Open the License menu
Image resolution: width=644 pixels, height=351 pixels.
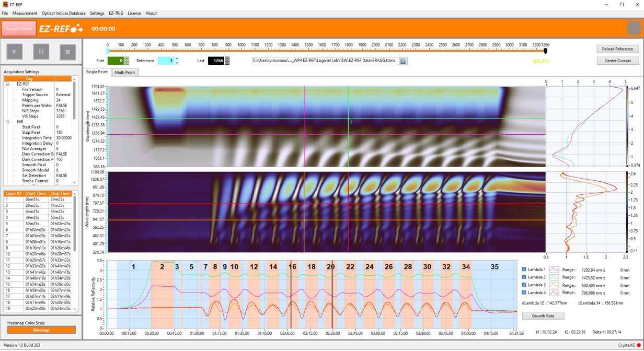[x=134, y=13]
